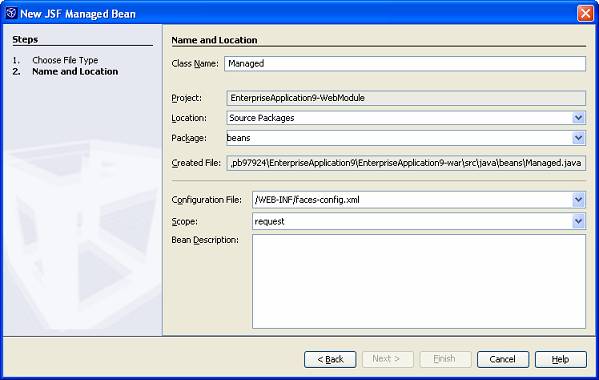Click the Package label

[189, 138]
